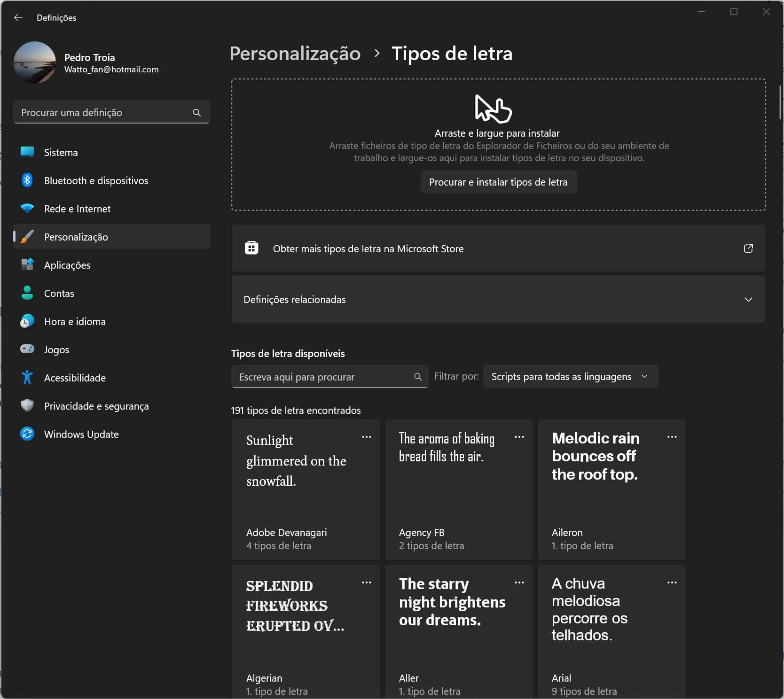Open more options for Aileron font
Screen dimensions: 784x699
[672, 437]
